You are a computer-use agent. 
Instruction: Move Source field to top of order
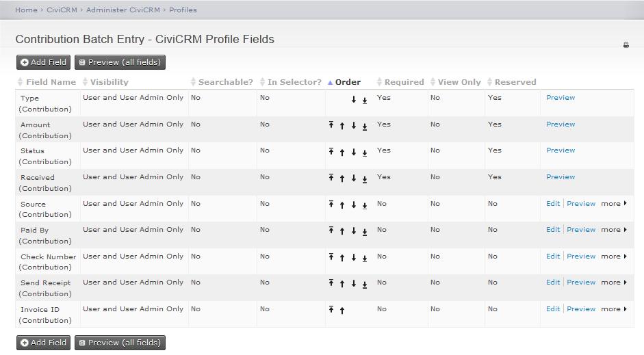point(331,205)
